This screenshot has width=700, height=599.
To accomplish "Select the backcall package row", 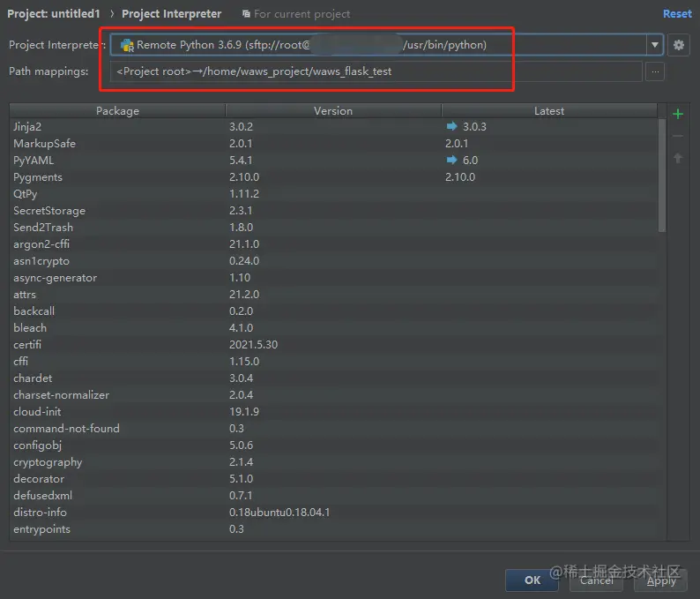I will click(333, 311).
